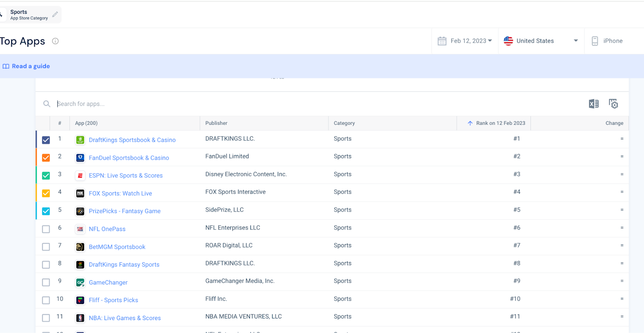The image size is (644, 333).
Task: Uncheck the FOX Sports: Watch Live checkbox
Action: pos(46,193)
